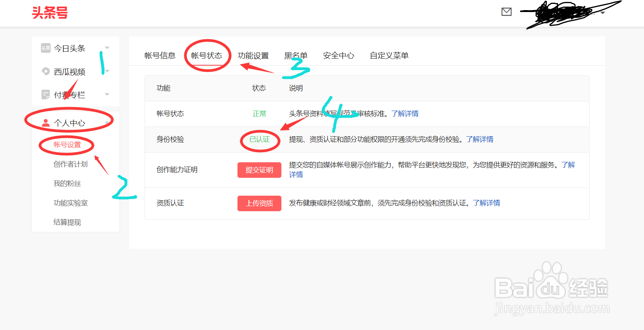Select 西瓜视频 sidebar menu label
This screenshot has height=330, width=644.
[x=70, y=72]
